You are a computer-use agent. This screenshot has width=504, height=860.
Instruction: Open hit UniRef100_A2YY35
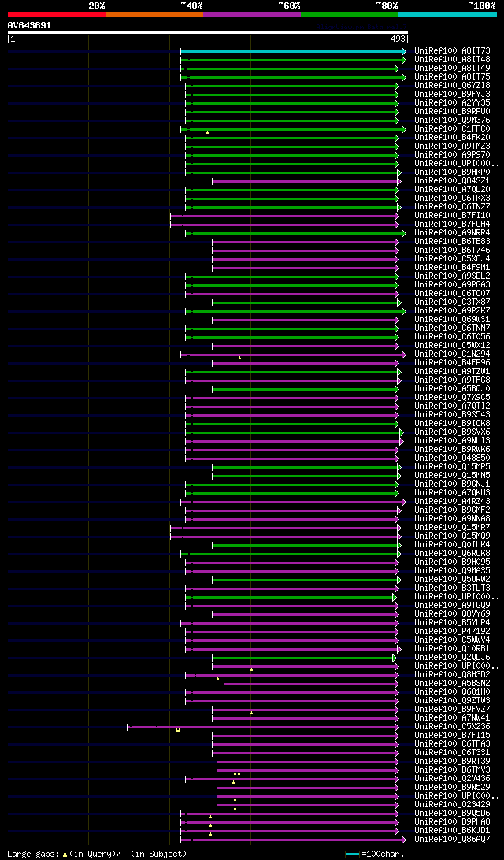(x=453, y=103)
